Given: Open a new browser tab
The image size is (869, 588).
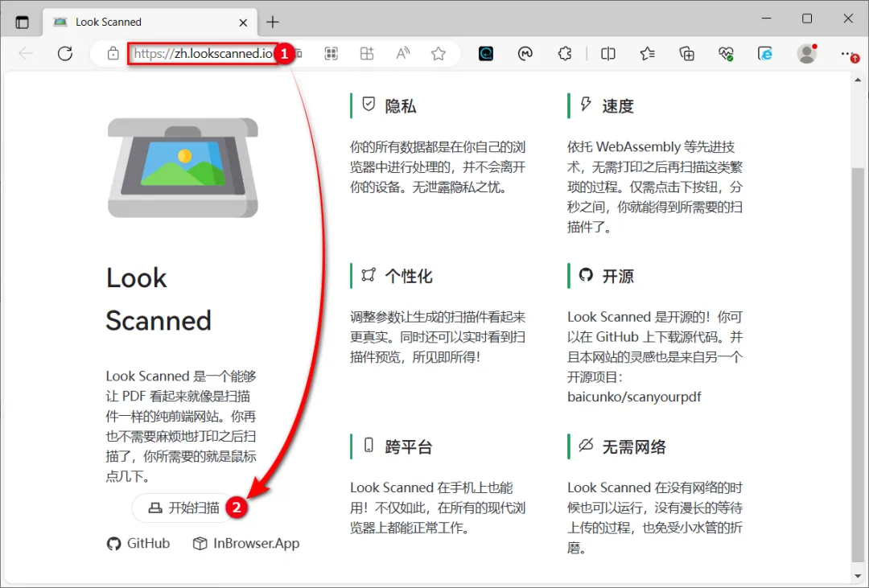Looking at the screenshot, I should click(272, 23).
